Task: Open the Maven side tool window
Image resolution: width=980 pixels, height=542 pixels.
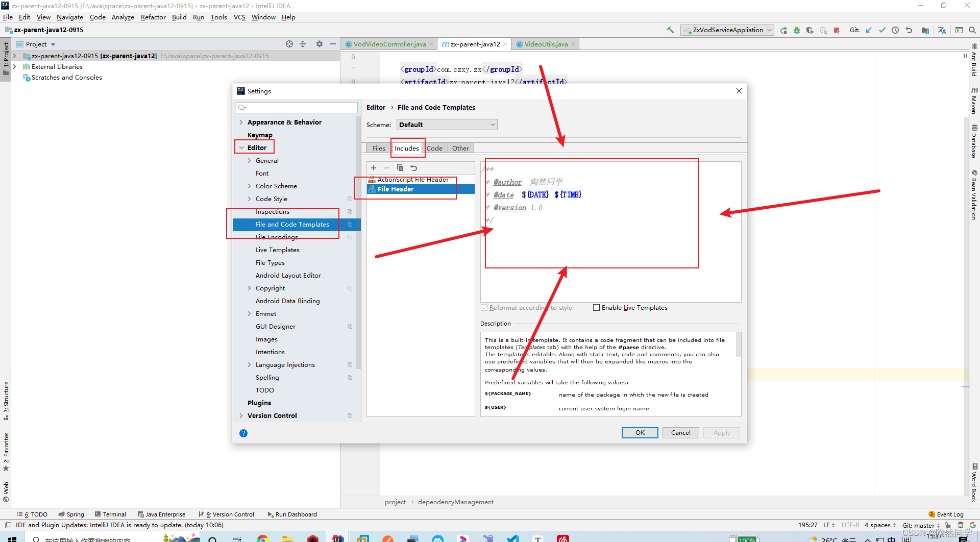Action: pyautogui.click(x=974, y=100)
